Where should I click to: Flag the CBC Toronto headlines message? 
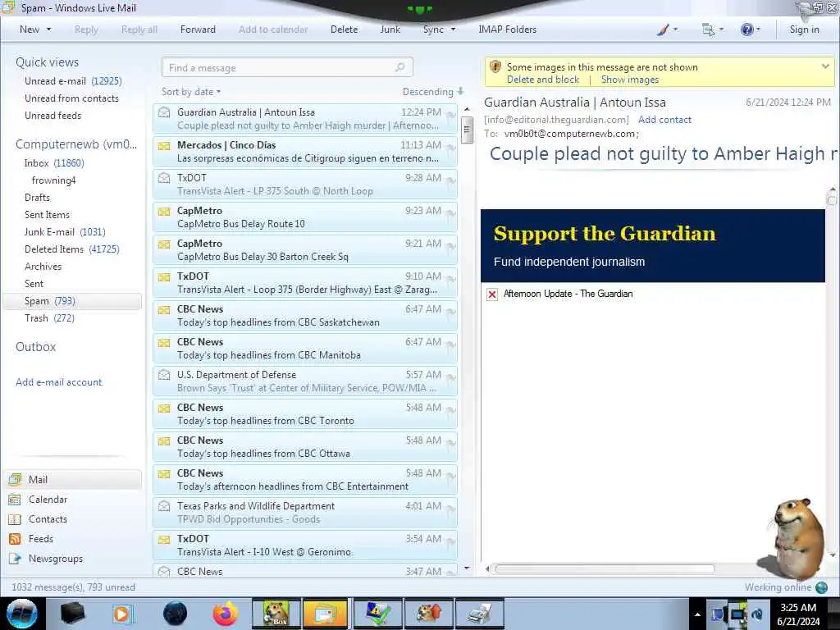[x=450, y=410]
